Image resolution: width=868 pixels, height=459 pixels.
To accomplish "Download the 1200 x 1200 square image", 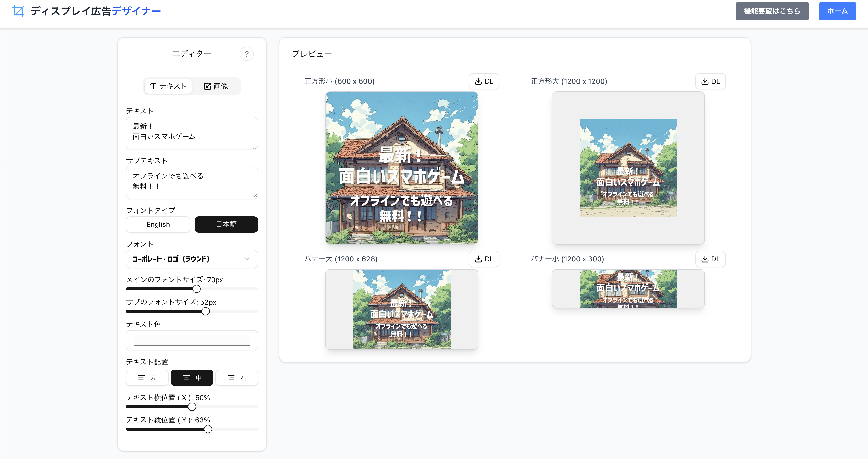I will click(710, 81).
